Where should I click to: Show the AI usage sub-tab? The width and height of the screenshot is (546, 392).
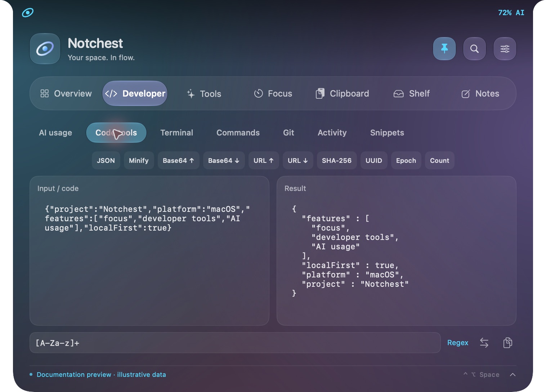pyautogui.click(x=55, y=133)
